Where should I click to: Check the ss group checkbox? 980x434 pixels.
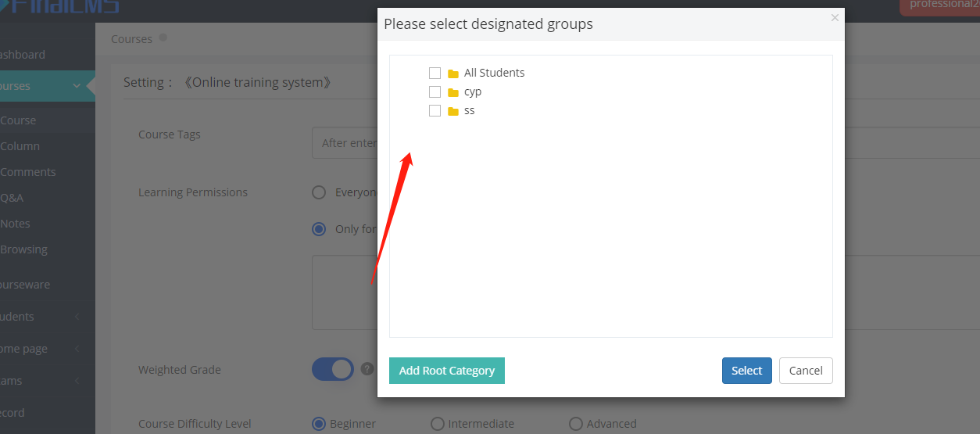pos(435,110)
